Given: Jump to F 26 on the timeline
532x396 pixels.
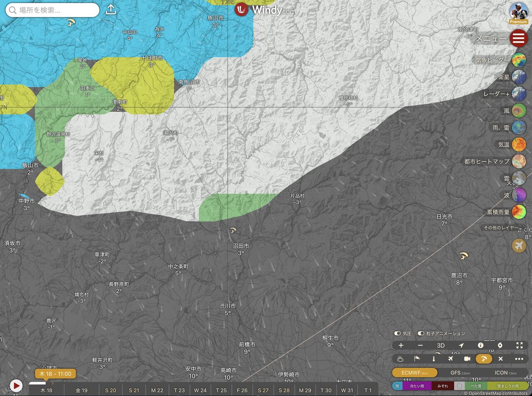Looking at the screenshot, I should pos(242,390).
